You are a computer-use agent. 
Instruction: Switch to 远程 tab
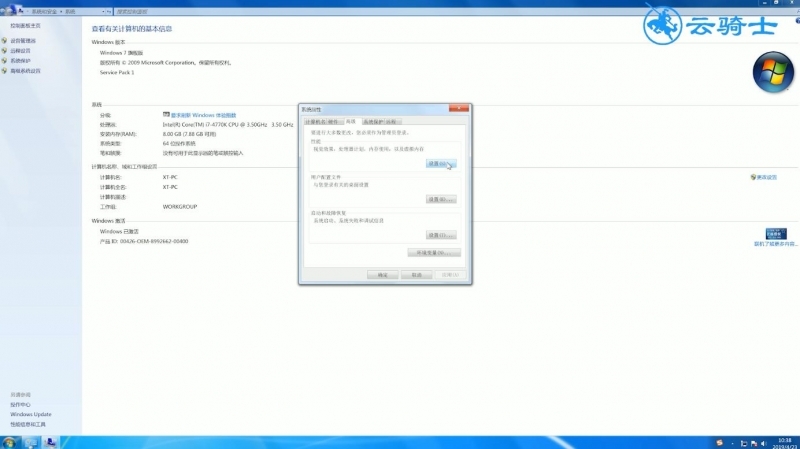(391, 122)
